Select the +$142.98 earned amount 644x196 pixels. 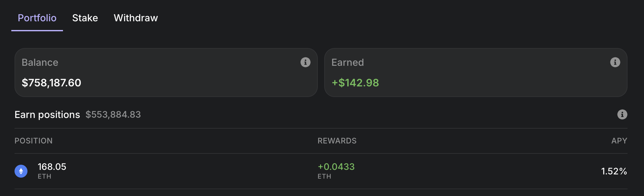[x=355, y=83]
